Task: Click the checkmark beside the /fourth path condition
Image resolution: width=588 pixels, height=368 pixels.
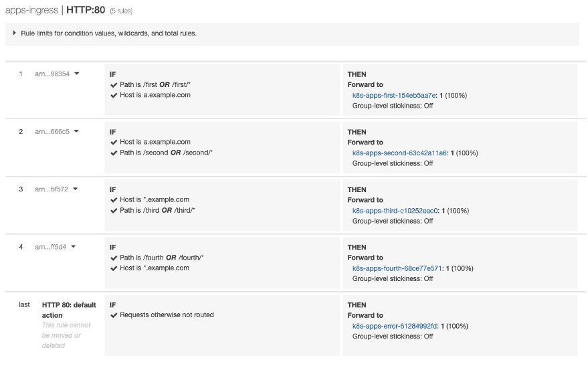Action: pyautogui.click(x=114, y=258)
